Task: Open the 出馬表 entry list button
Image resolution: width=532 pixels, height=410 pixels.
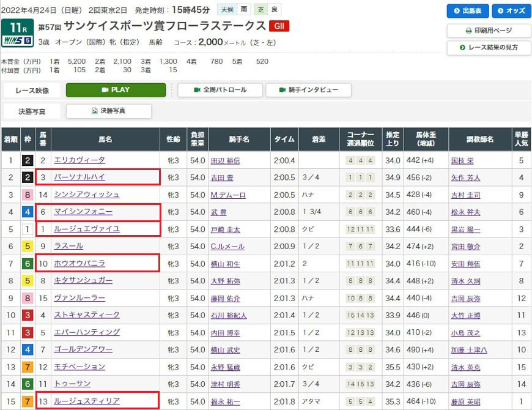Action: tap(467, 11)
